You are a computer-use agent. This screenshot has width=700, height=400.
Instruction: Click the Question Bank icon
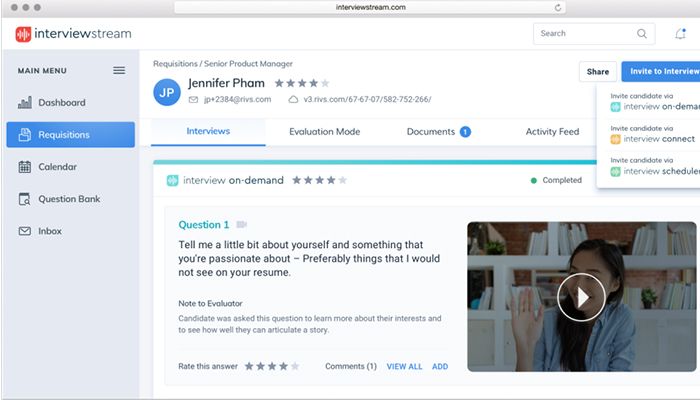(25, 199)
